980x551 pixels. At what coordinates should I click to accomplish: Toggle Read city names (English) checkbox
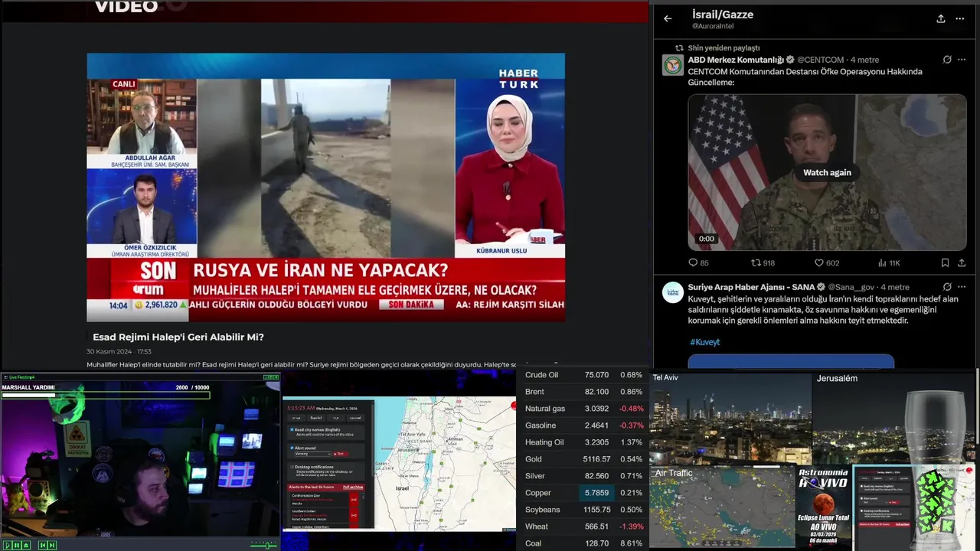click(292, 429)
